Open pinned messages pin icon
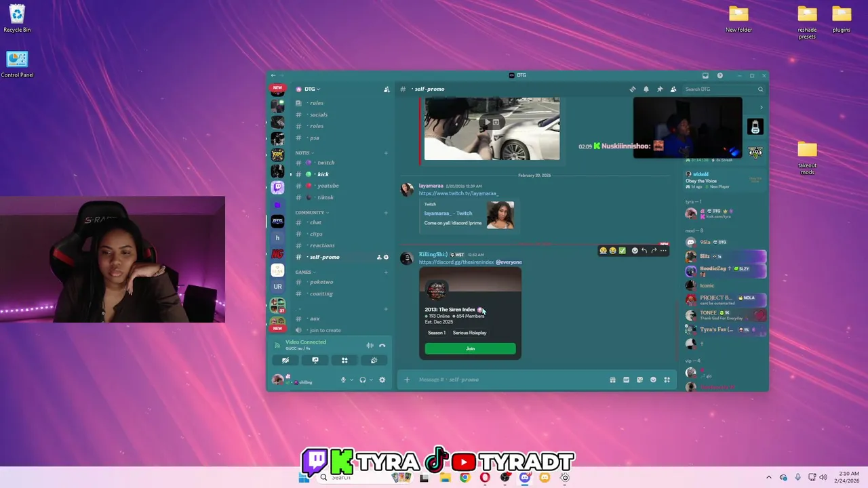This screenshot has height=488, width=868. pos(659,89)
